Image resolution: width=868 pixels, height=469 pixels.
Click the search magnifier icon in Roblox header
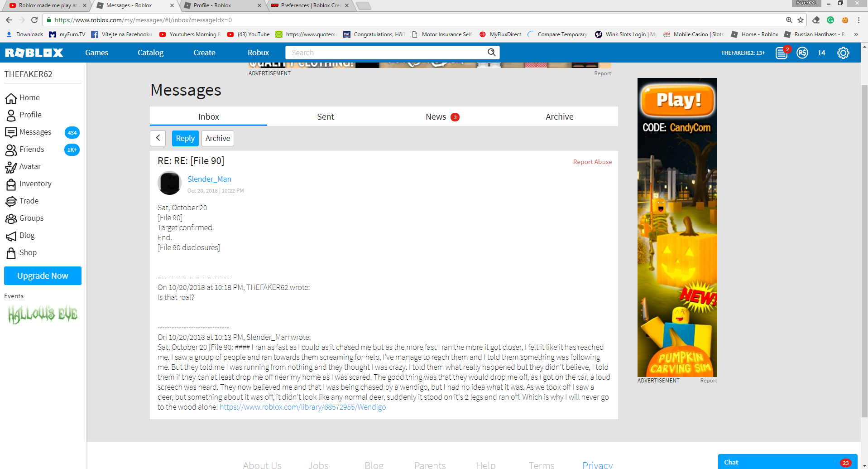point(491,53)
